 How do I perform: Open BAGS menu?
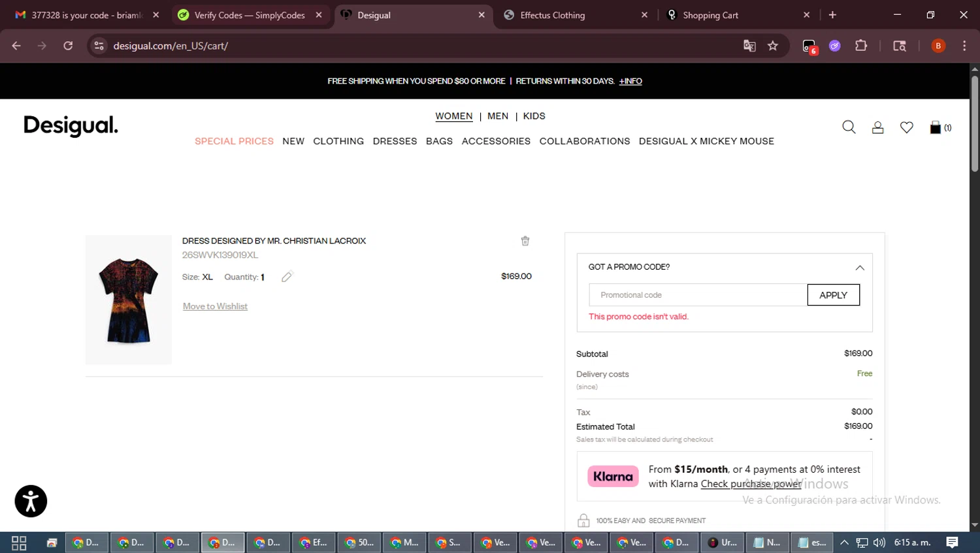(439, 141)
